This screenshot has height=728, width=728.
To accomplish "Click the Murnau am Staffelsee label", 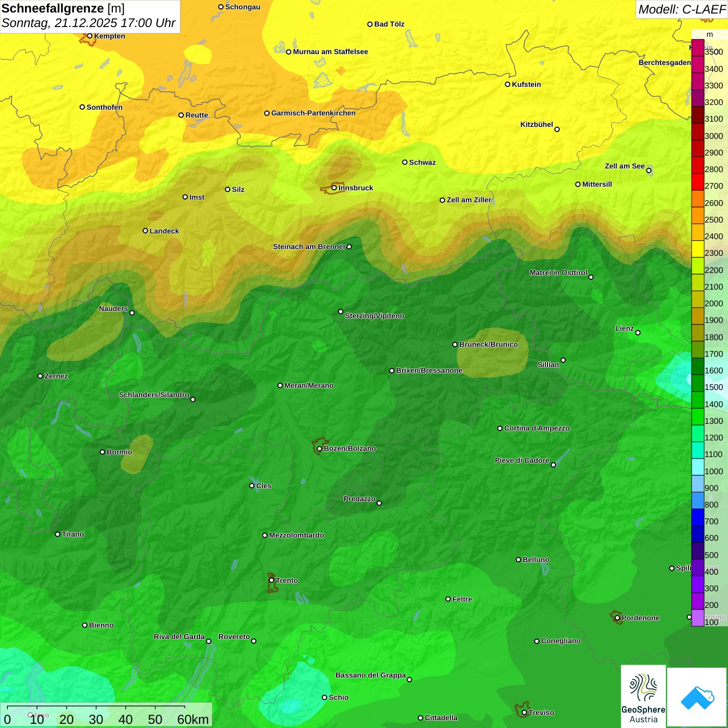I will (x=330, y=51).
